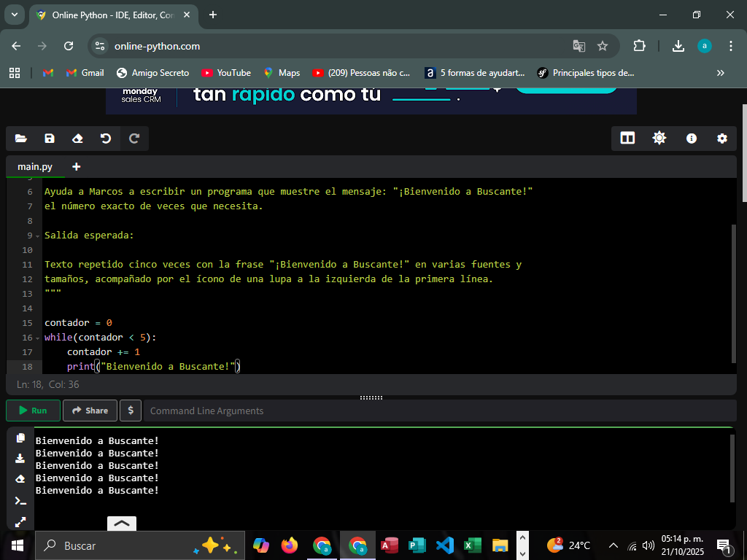The height and width of the screenshot is (560, 747).
Task: Focus the Command Line Arguments field
Action: [x=438, y=411]
